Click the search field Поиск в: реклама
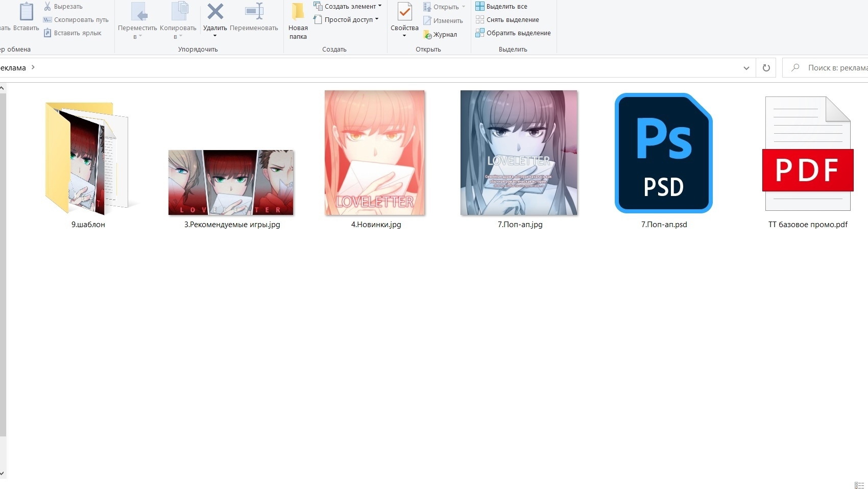868x489 pixels. click(826, 67)
